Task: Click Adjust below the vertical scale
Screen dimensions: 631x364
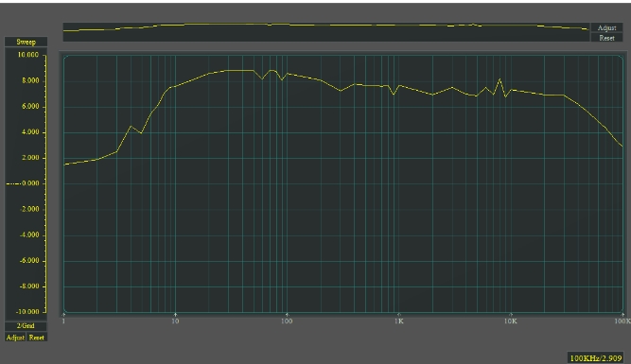Action: click(15, 338)
